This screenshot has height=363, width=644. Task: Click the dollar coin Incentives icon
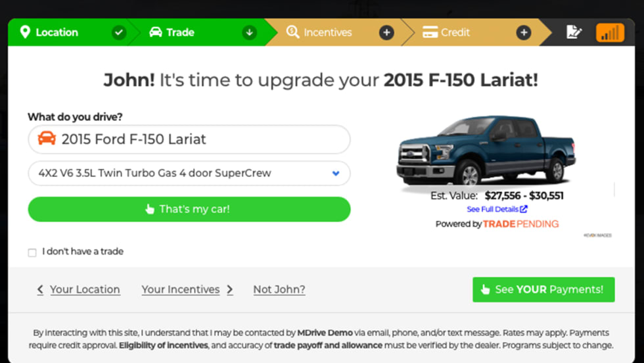[293, 32]
